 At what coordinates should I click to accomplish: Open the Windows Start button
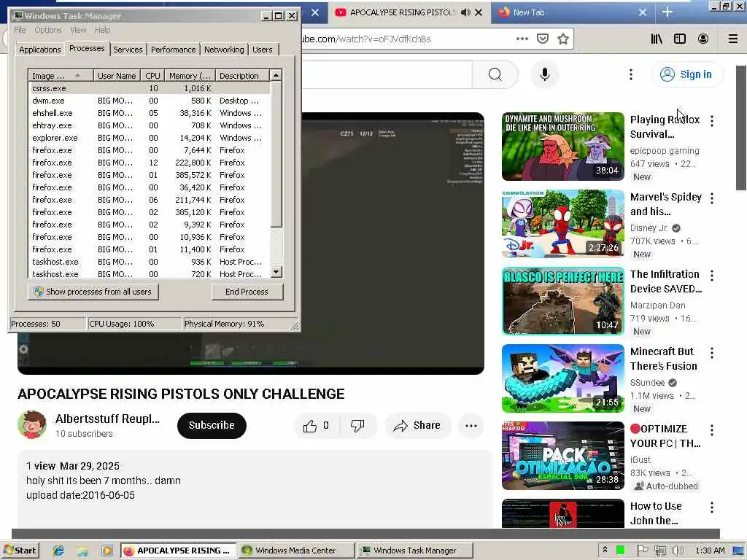(x=20, y=551)
